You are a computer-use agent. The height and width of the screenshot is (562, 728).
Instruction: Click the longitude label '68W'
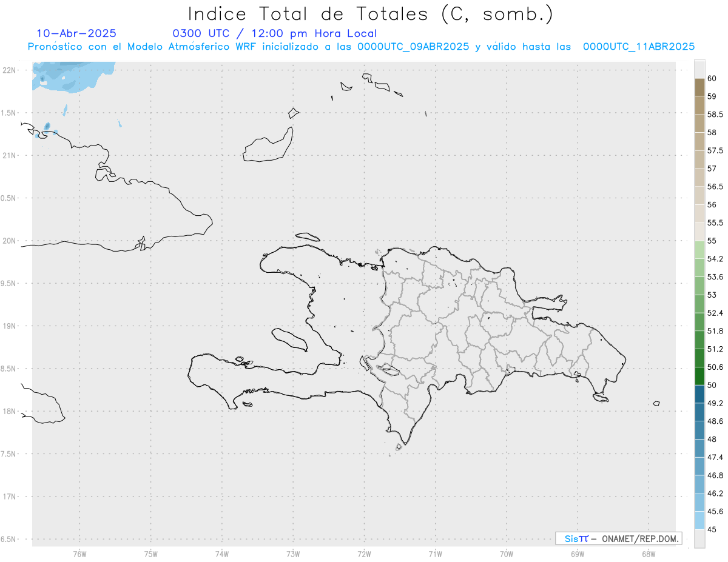[649, 554]
